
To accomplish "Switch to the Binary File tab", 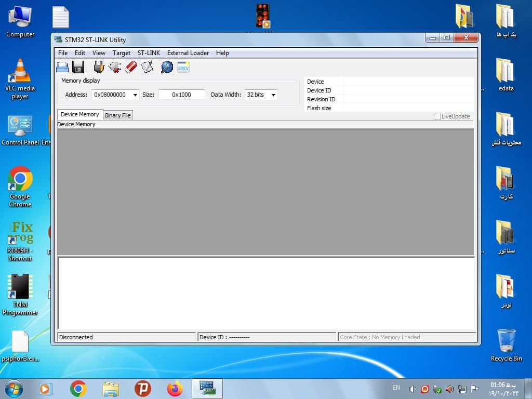I will point(118,115).
